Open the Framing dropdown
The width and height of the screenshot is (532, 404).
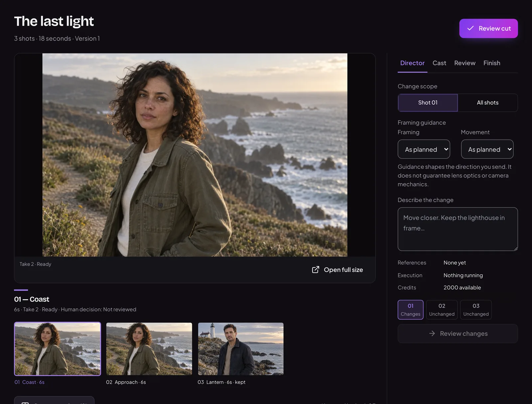[424, 149]
